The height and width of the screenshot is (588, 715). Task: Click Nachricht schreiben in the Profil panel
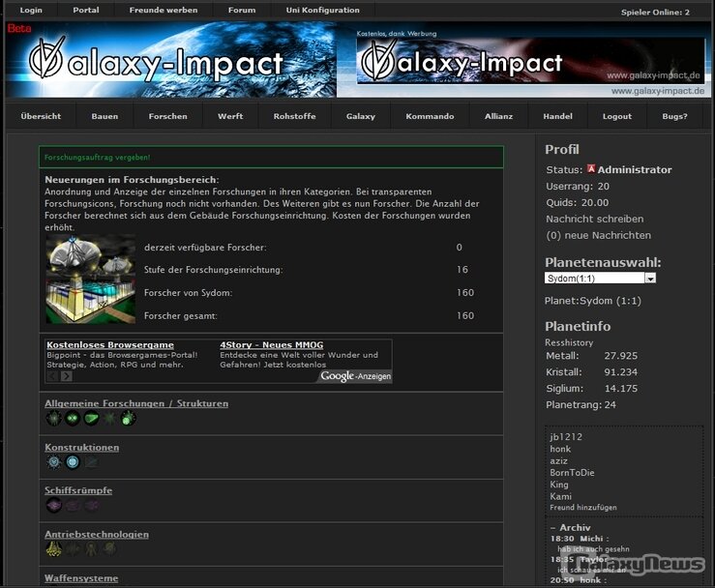[595, 219]
